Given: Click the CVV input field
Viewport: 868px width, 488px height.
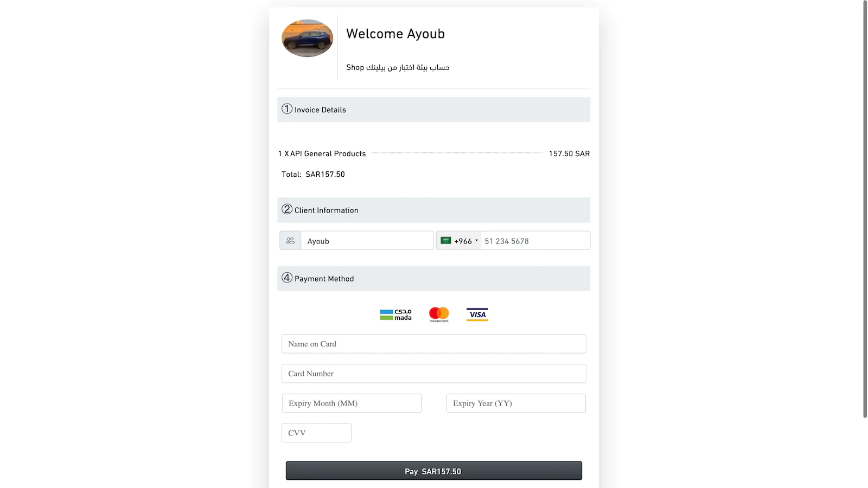Looking at the screenshot, I should coord(316,433).
